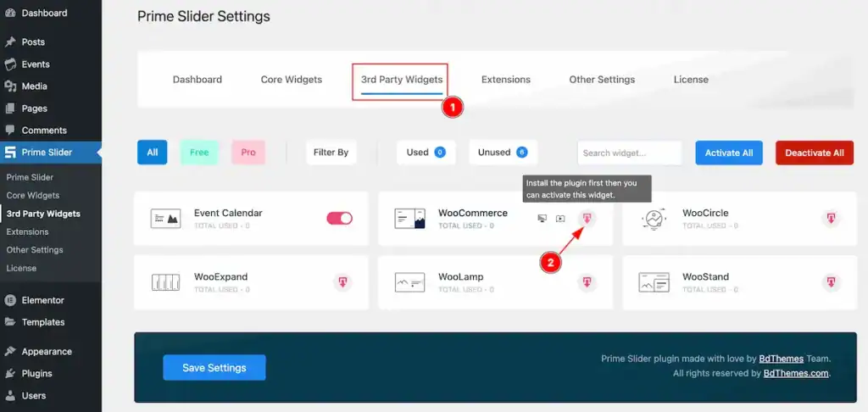Viewport: 868px width, 412px height.
Task: Click the Users icon in the sidebar
Action: pos(10,396)
